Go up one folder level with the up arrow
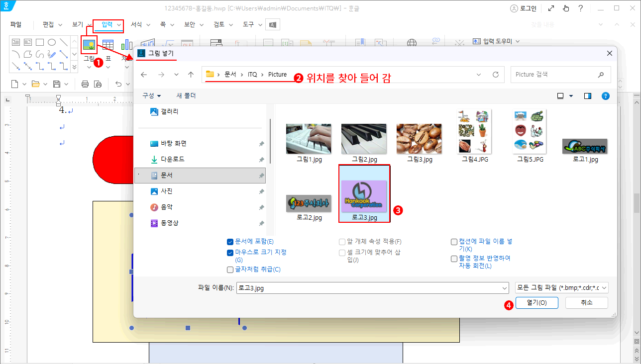The width and height of the screenshot is (641, 364). pos(191,75)
